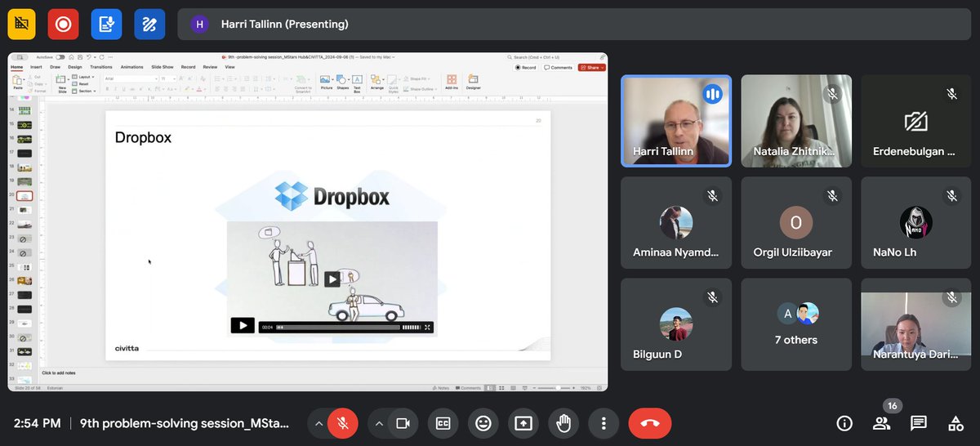Leave the call with red hang-up button
Image resolution: width=980 pixels, height=446 pixels.
tap(650, 423)
